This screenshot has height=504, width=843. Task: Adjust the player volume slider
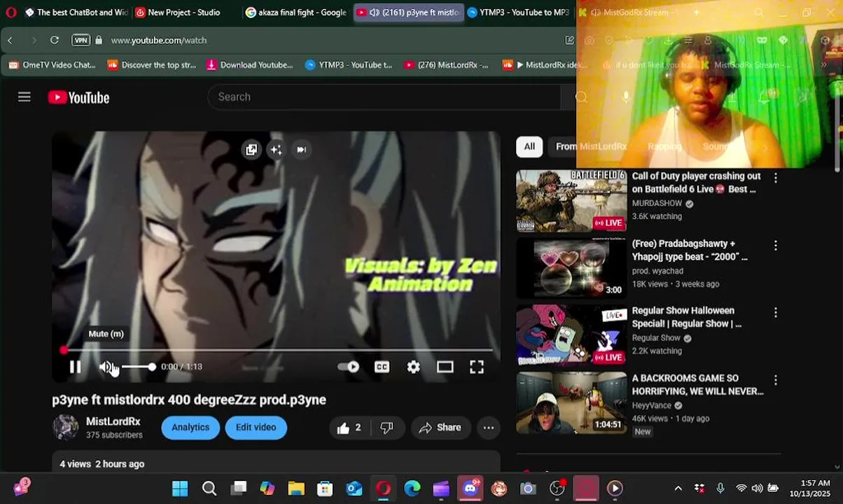[138, 367]
